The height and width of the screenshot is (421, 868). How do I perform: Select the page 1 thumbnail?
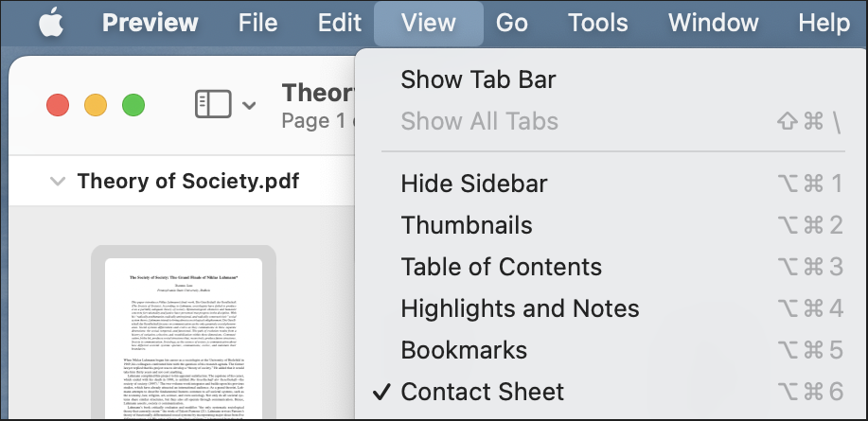184,332
